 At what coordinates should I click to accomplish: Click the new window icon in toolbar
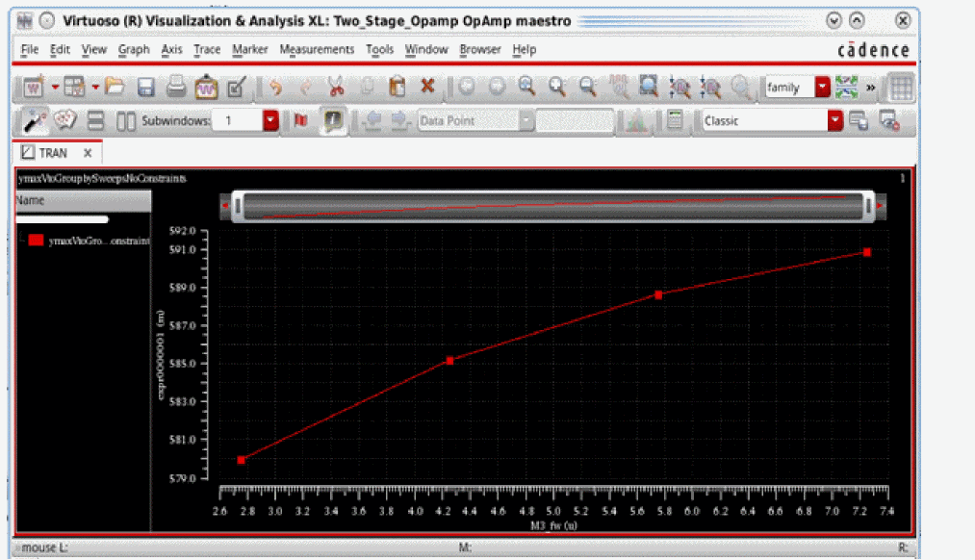(33, 88)
